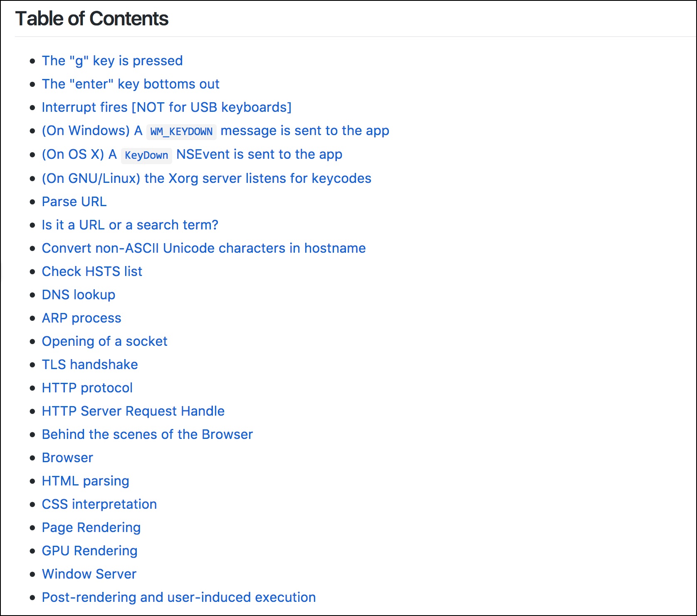
Task: Go to Xorg server listens for keycodes
Action: click(x=207, y=178)
